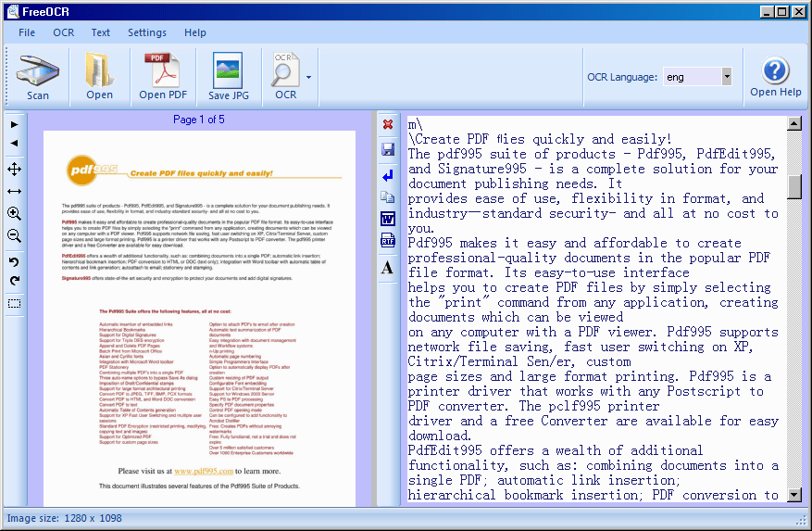Click the text pane scroll down arrow
Image resolution: width=812 pixels, height=531 pixels.
[x=794, y=495]
